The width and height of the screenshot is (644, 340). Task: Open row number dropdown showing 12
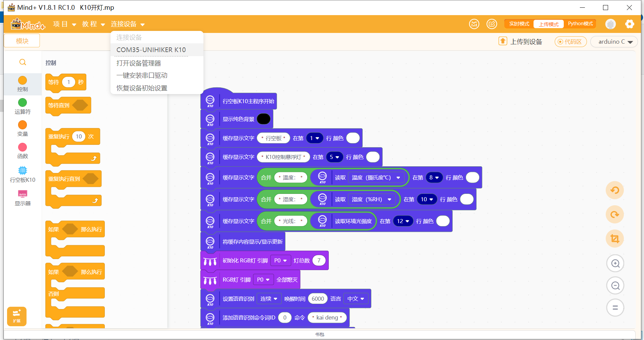point(403,221)
